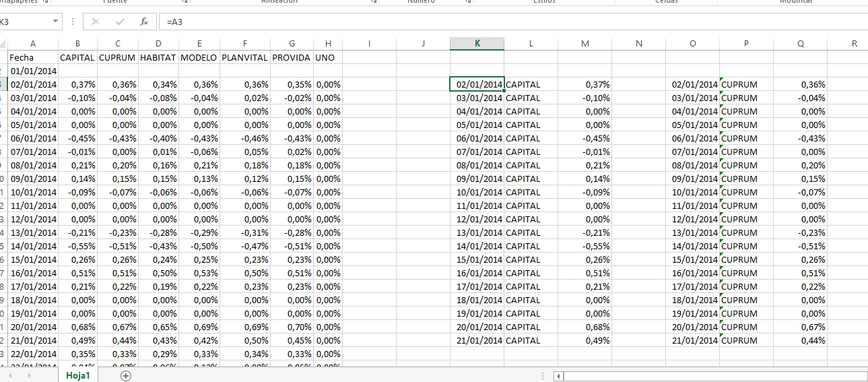The width and height of the screenshot is (868, 382).
Task: Add a new sheet with plus icon
Action: (x=125, y=375)
